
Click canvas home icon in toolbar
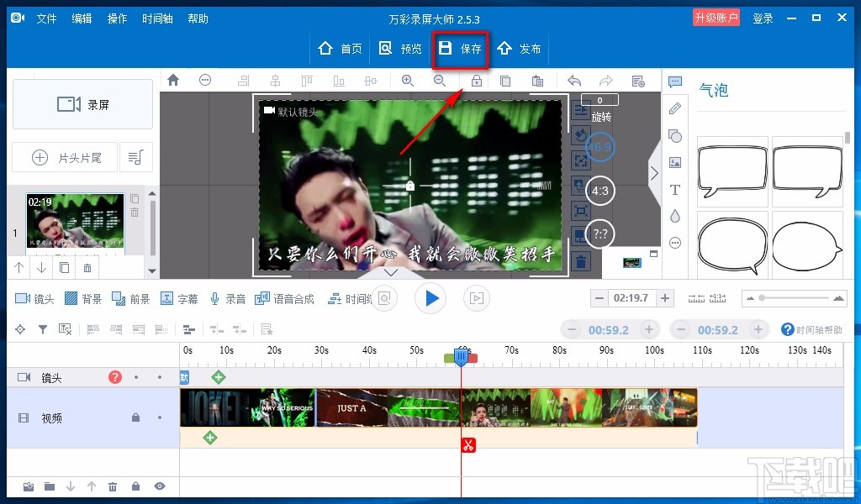(173, 81)
